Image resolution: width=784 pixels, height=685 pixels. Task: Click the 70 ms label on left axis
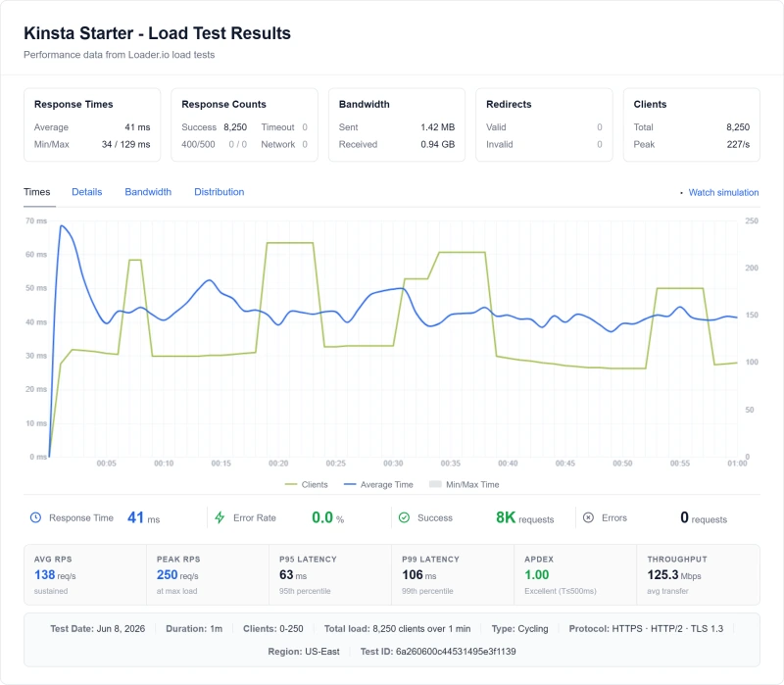[36, 220]
